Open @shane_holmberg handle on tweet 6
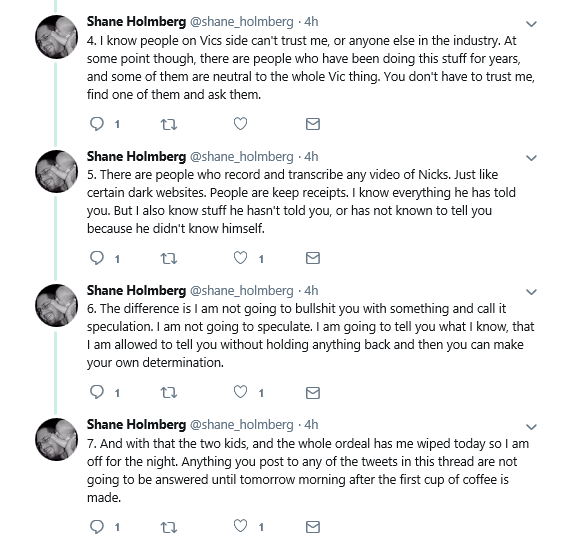The image size is (562, 534). 241,290
